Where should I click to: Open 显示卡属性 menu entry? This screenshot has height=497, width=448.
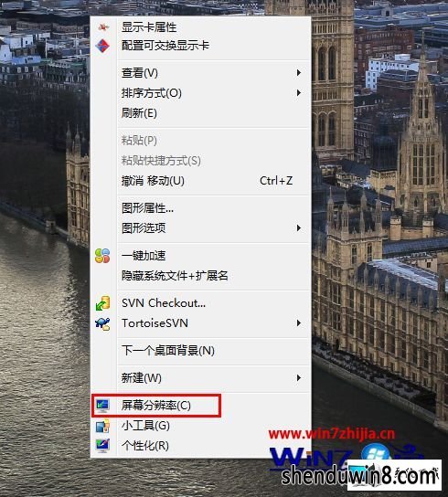pyautogui.click(x=200, y=27)
